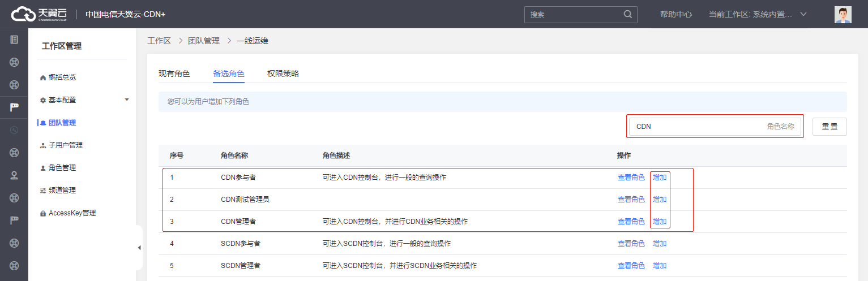Click the SCDN管理者 role name cell

coord(241,266)
